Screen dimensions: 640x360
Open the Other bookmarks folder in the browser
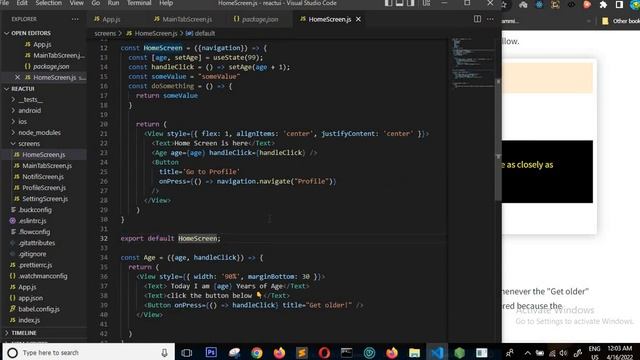coord(621,21)
